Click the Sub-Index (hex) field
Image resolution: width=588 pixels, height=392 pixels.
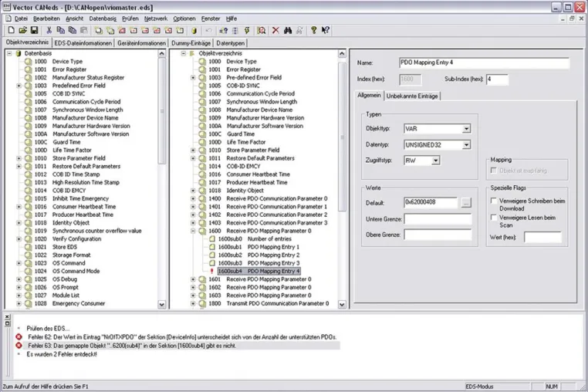click(x=497, y=79)
